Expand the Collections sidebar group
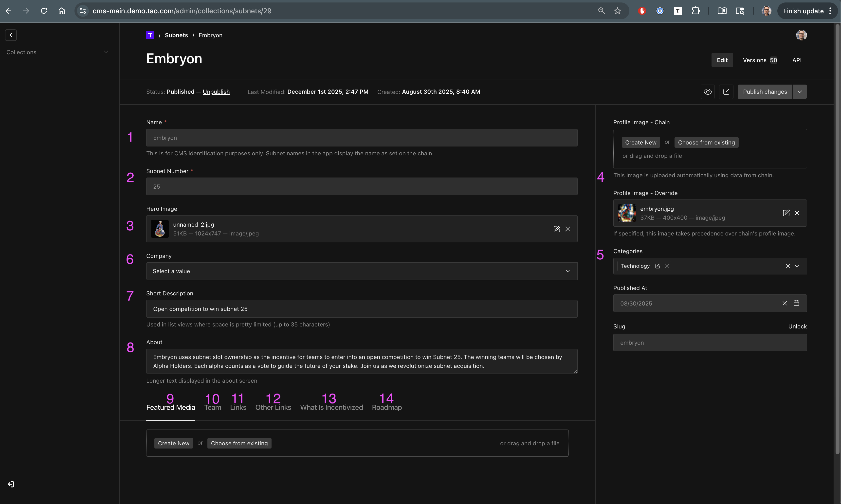Viewport: 841px width, 504px height. click(106, 52)
